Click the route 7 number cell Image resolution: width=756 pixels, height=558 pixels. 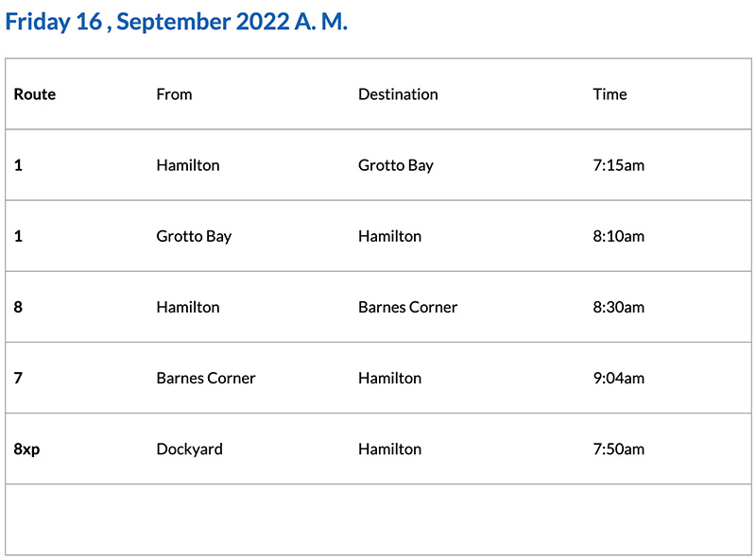[x=19, y=378]
